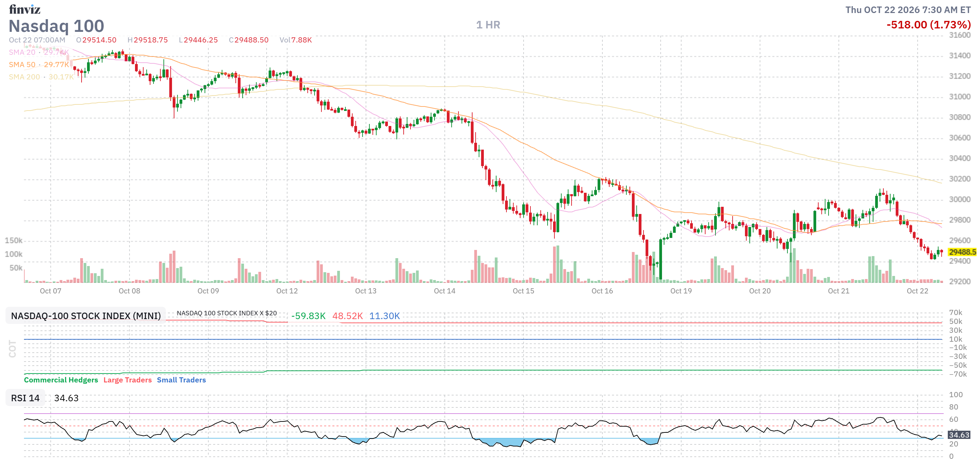Image resolution: width=980 pixels, height=467 pixels.
Task: Click the RSI 14 indicator label
Action: (x=25, y=398)
